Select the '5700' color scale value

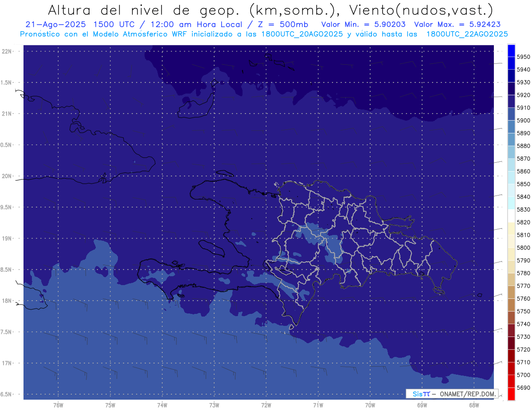tap(523, 375)
